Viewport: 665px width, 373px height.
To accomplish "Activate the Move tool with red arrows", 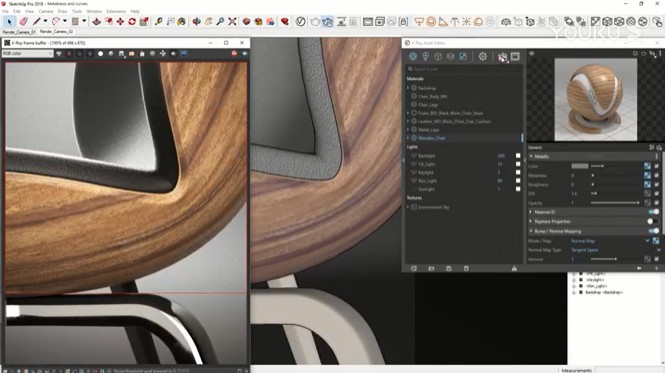I will (120, 21).
